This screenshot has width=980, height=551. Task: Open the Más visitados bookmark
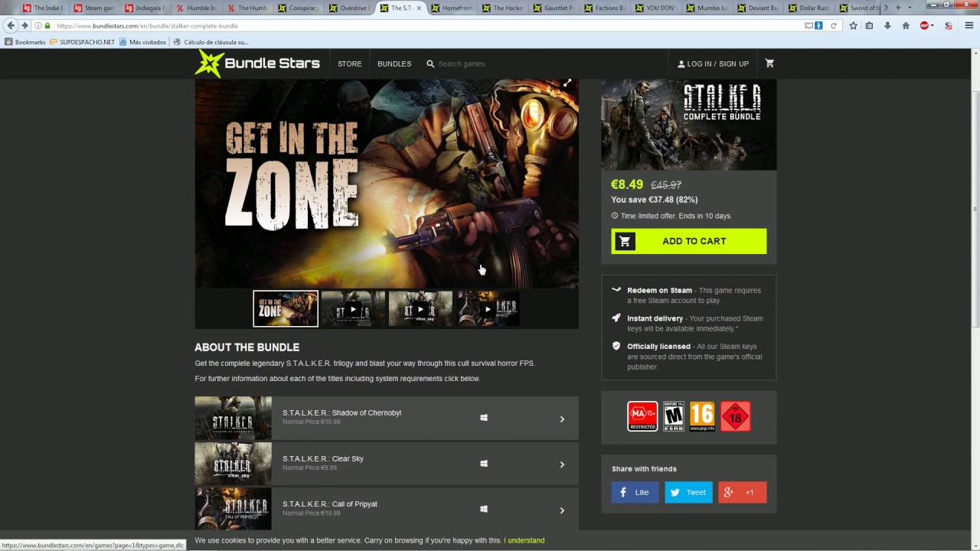pyautogui.click(x=142, y=42)
